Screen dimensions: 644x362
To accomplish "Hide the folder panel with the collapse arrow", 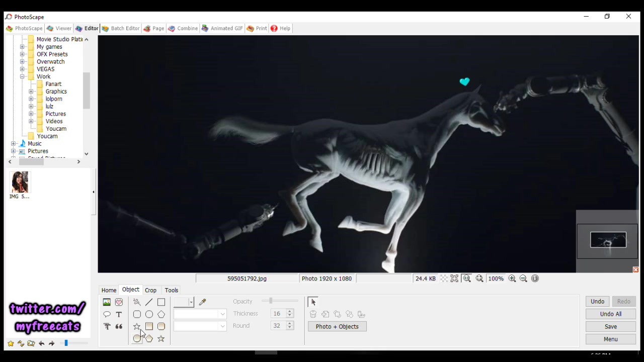I will point(93,192).
